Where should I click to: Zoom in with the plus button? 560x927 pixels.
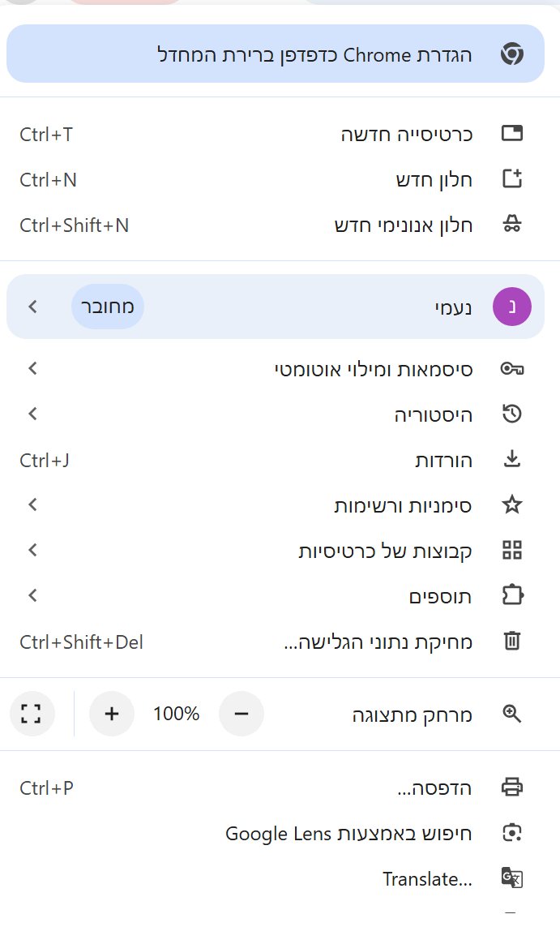[112, 714]
